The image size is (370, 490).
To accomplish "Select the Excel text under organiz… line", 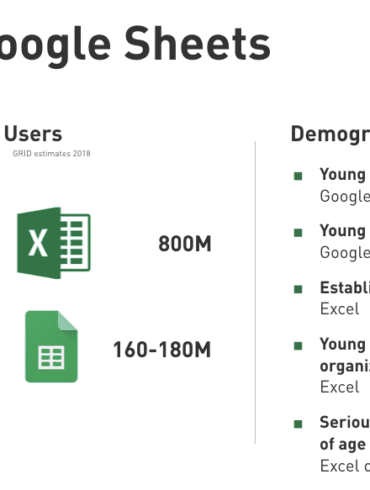I will [340, 387].
